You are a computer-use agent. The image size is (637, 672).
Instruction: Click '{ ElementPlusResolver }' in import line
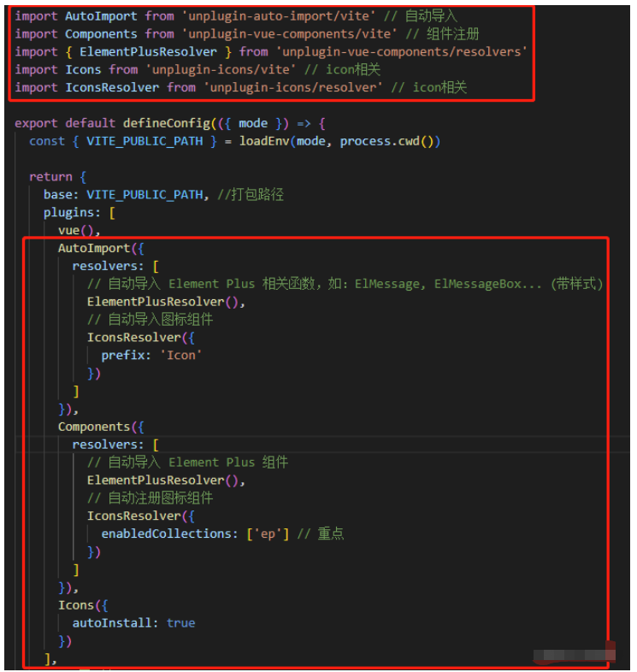coord(149,52)
